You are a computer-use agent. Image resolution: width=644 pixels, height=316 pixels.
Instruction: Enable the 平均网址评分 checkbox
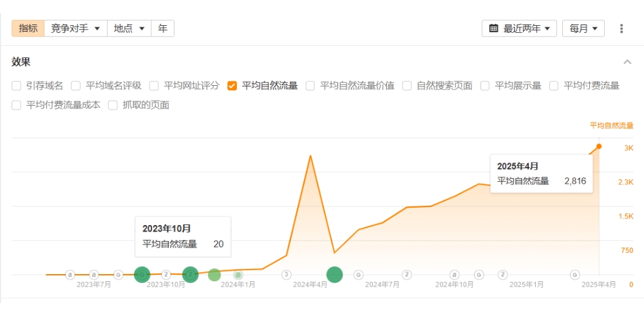coord(154,86)
